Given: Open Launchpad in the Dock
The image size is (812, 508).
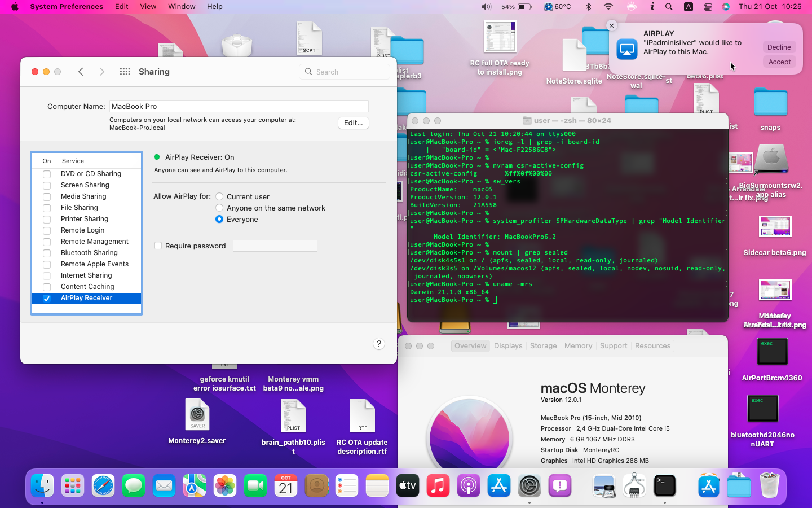Looking at the screenshot, I should coord(73,485).
